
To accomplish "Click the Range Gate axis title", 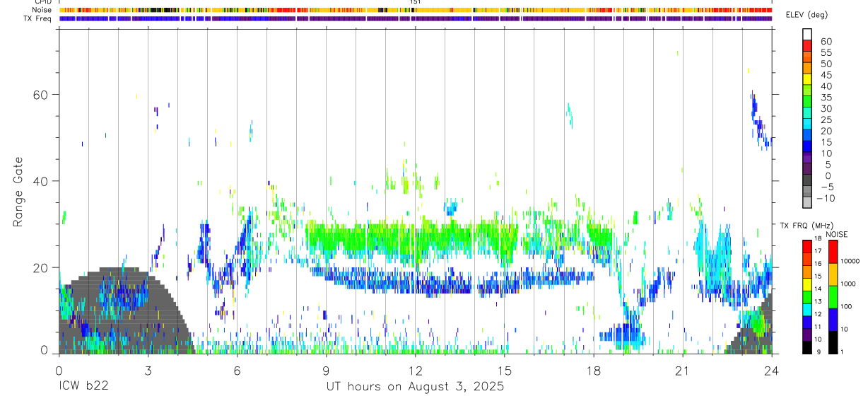I will coord(18,192).
